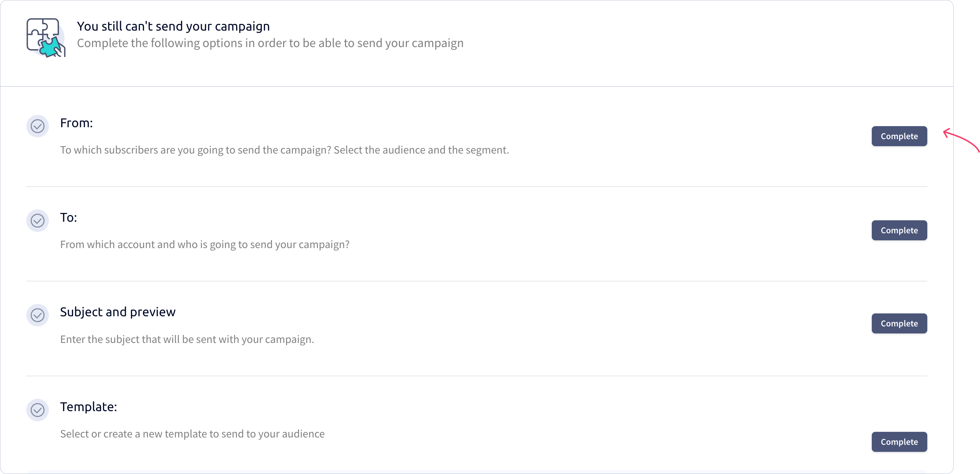Click the 'You still can't send your campaign' title

click(x=173, y=26)
